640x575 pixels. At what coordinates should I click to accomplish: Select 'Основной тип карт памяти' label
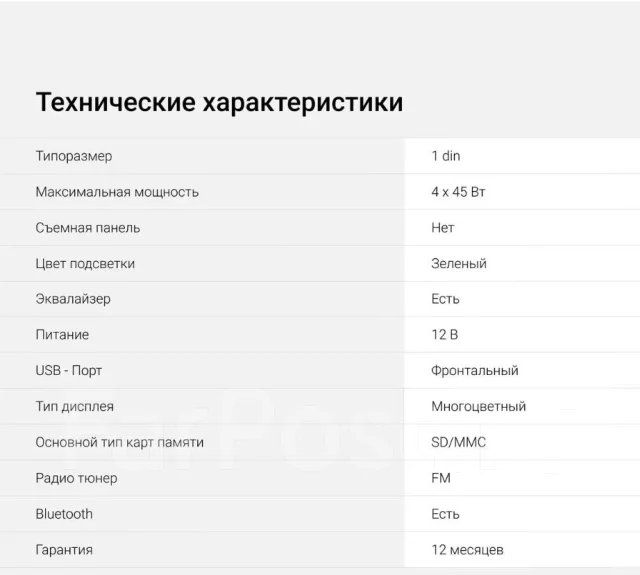point(120,442)
